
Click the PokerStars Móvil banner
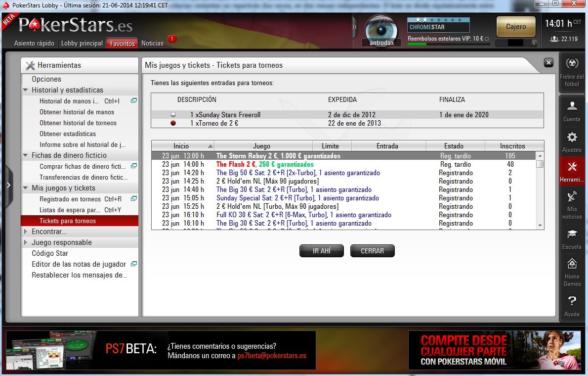tap(495, 350)
